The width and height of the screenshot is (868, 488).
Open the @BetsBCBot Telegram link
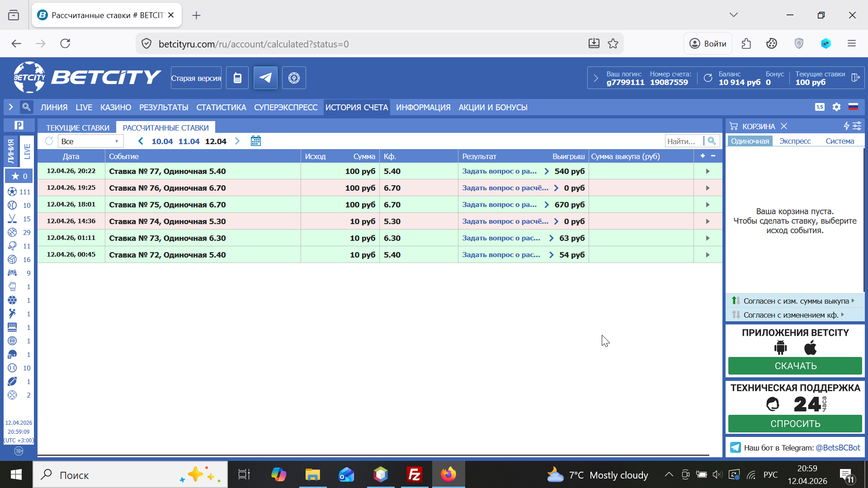[x=838, y=448]
